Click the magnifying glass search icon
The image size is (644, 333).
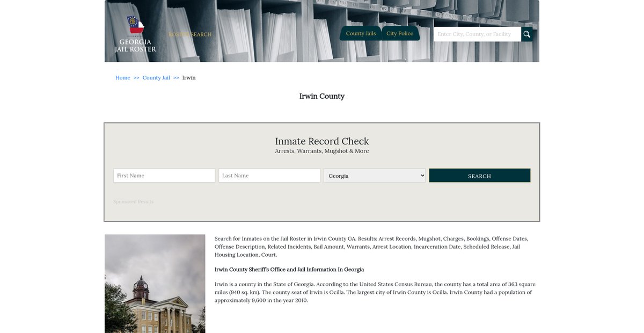coord(526,34)
